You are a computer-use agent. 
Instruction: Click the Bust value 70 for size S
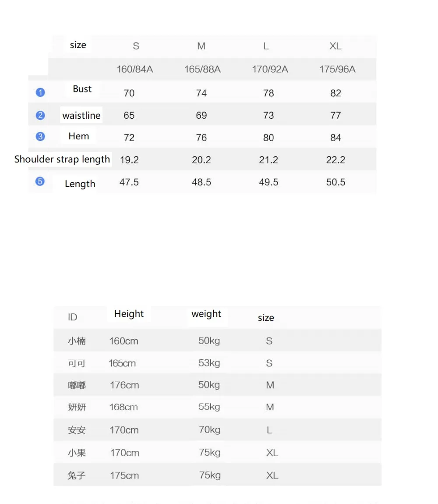coord(129,93)
